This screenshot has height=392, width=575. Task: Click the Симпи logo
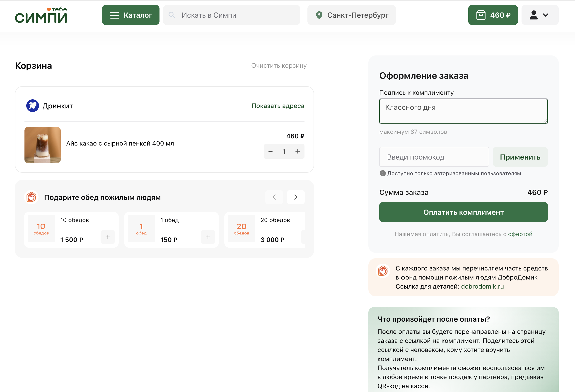(x=41, y=15)
